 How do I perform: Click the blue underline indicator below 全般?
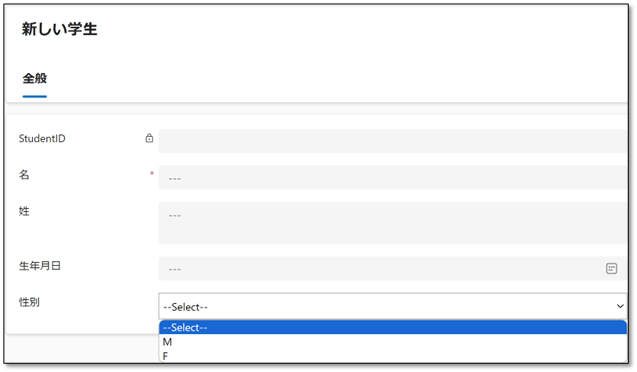pyautogui.click(x=35, y=97)
